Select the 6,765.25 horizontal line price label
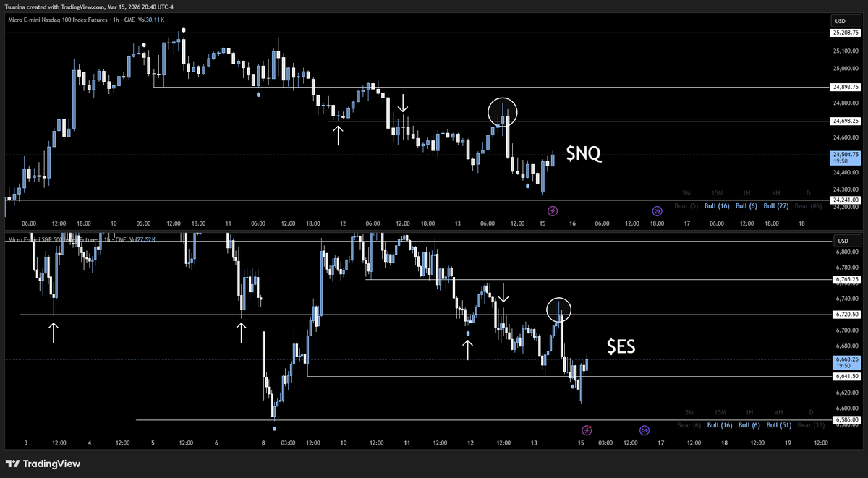This screenshot has width=868, height=478. pos(846,279)
